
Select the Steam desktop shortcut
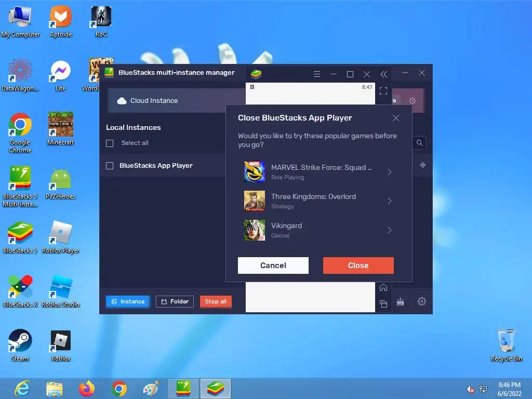pos(20,345)
